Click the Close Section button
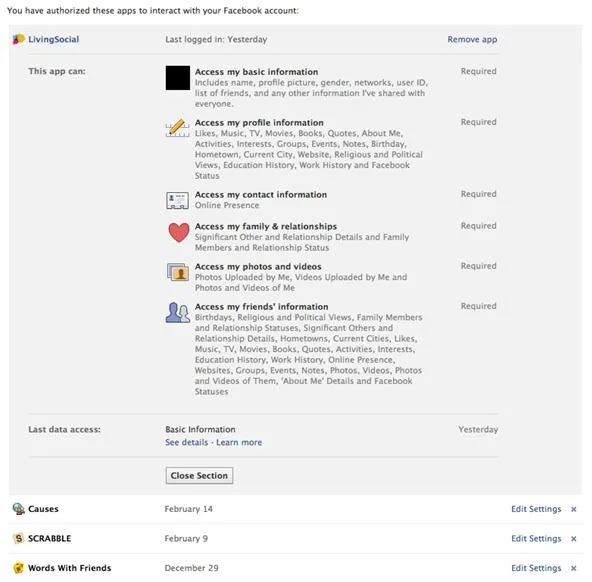This screenshot has width=592, height=582. tap(199, 476)
